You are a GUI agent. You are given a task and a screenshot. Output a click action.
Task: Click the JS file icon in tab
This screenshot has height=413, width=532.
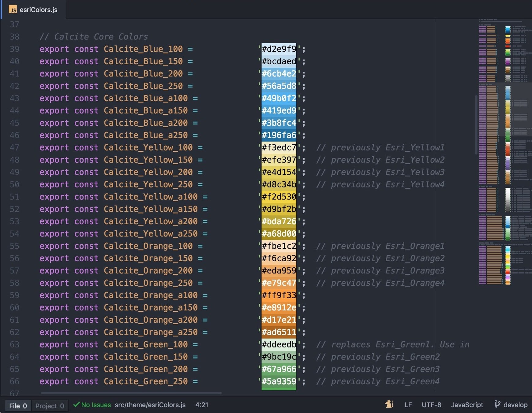(13, 9)
